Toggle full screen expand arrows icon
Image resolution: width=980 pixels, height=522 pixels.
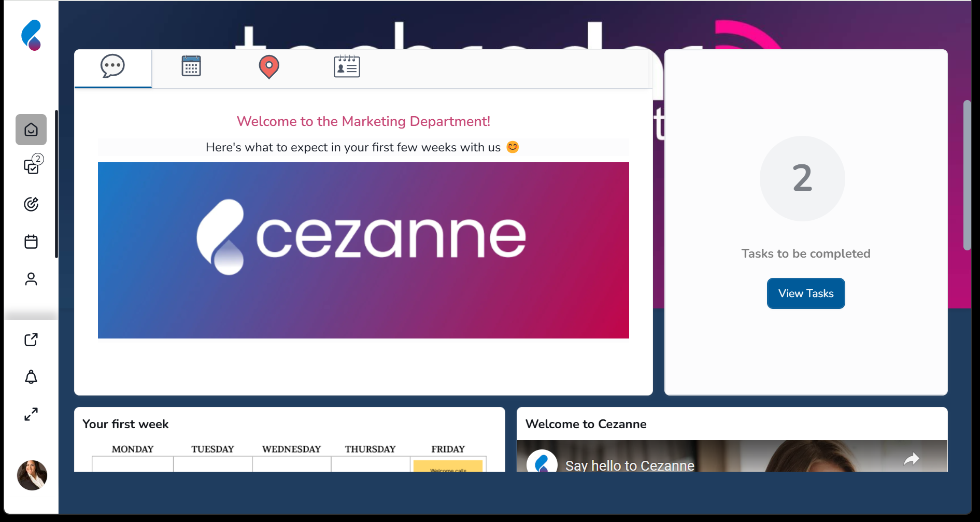[x=31, y=414]
